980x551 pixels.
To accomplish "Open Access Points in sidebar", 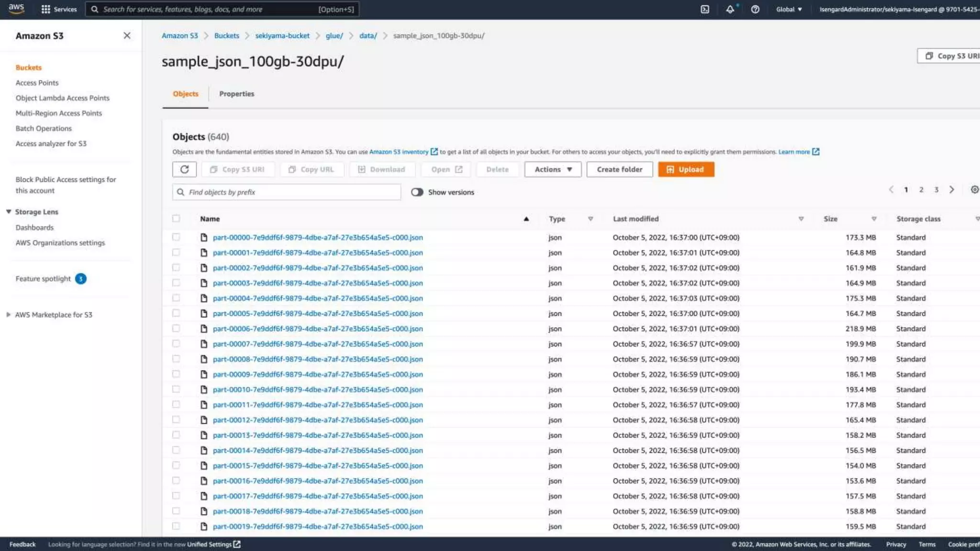I will click(x=37, y=83).
